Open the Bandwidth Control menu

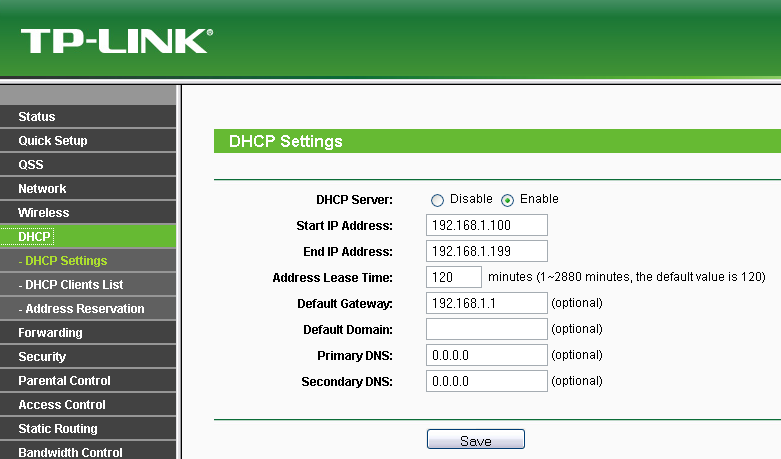point(88,451)
